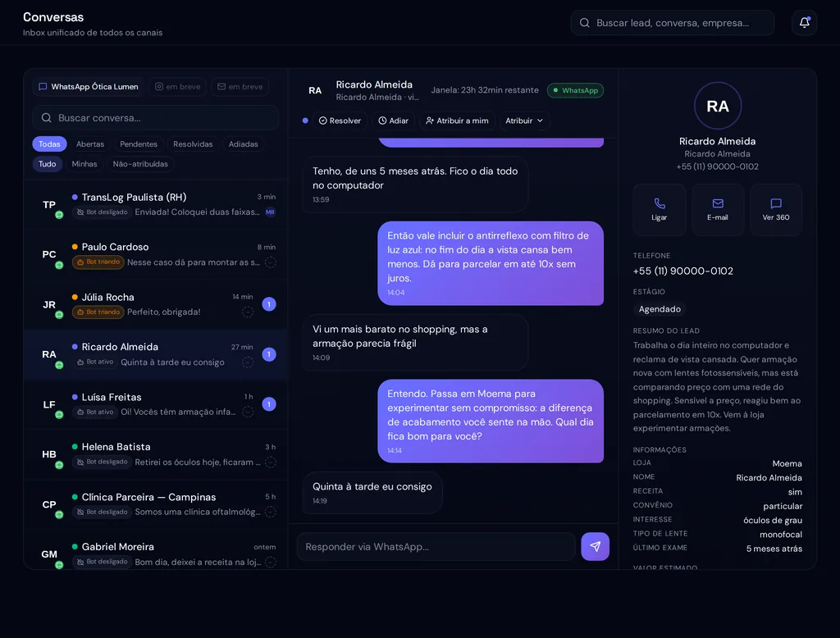840x638 pixels.
Task: Click unassigned circle on Ricardo Almeida row
Action: (248, 362)
